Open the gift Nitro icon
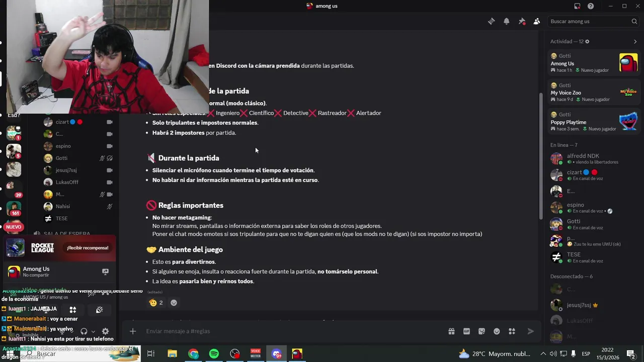 tap(451, 331)
